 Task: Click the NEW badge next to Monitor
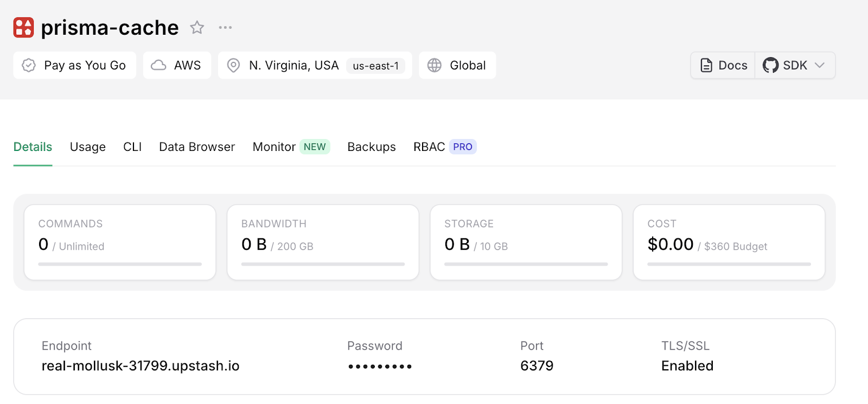point(315,147)
